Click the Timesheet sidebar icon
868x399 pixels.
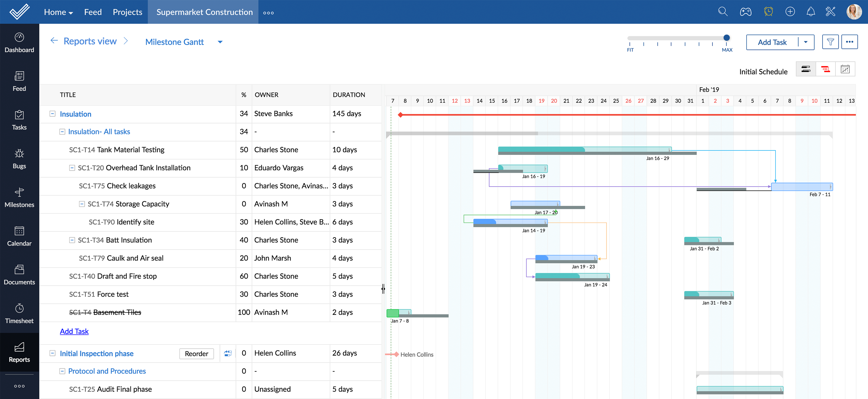click(x=19, y=313)
